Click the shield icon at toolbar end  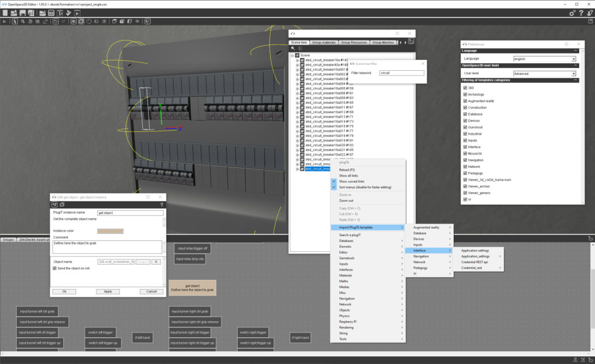pyautogui.click(x=148, y=21)
